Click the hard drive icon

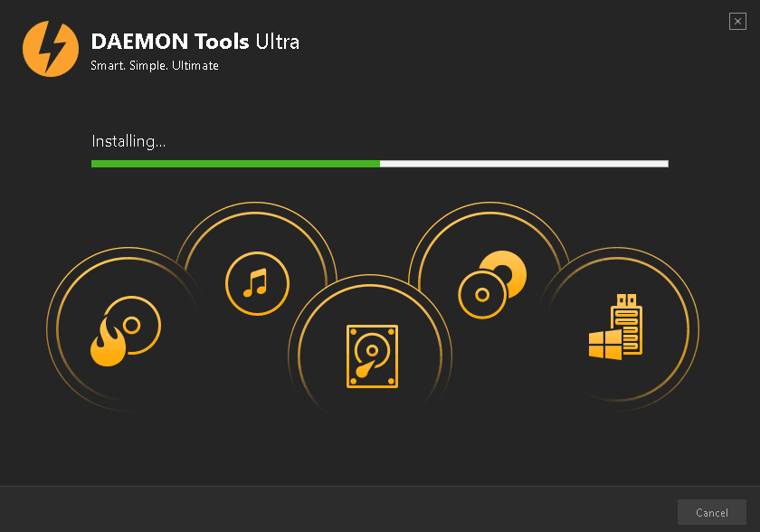pos(372,356)
